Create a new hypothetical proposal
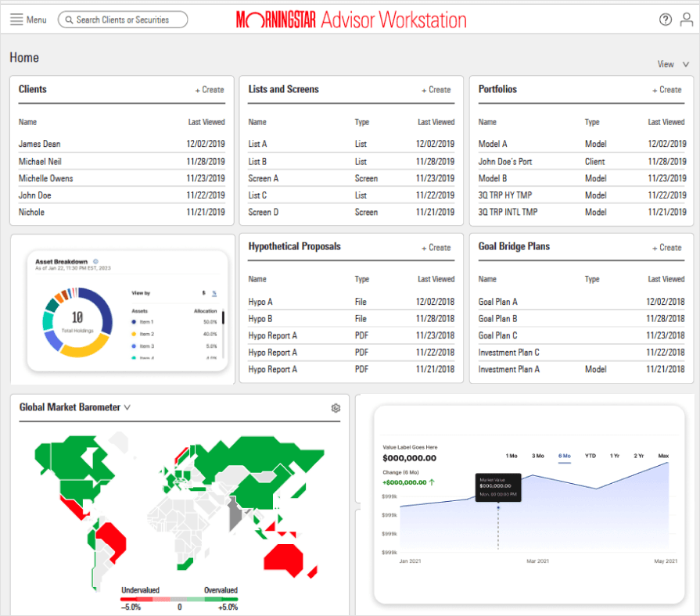 [436, 248]
